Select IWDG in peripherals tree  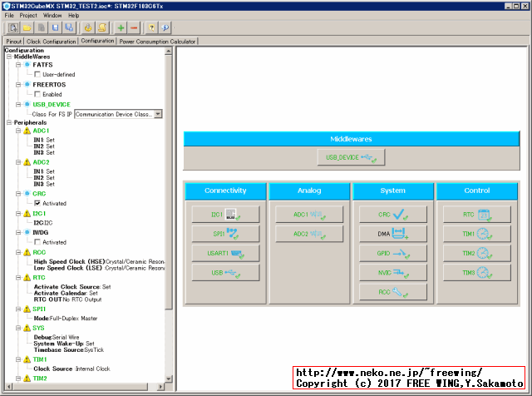point(41,232)
